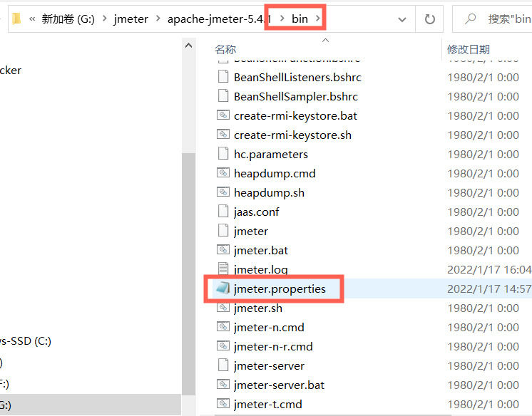Click the 2022/1/17 14:57 date of jmeter.properties
The width and height of the screenshot is (532, 416).
[x=489, y=289]
